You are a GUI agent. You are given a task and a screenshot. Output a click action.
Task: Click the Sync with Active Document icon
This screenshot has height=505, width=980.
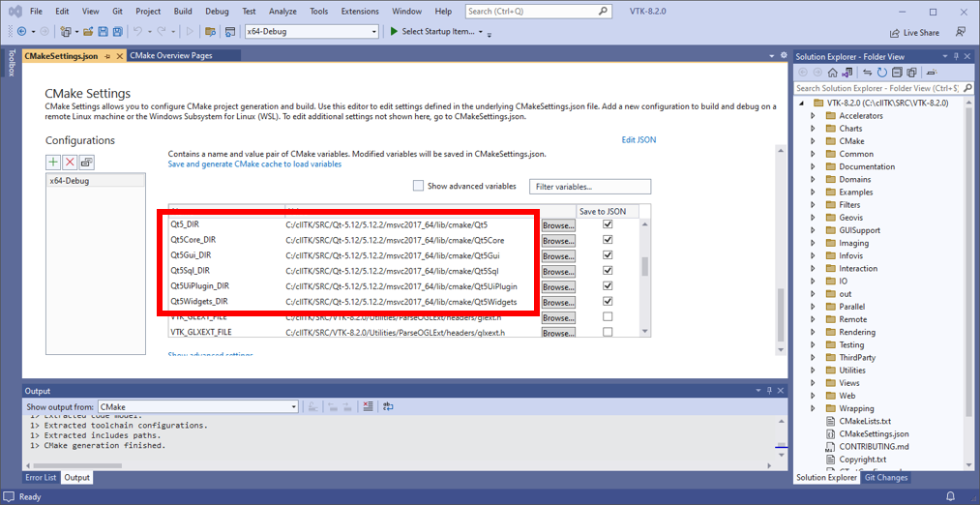point(870,73)
